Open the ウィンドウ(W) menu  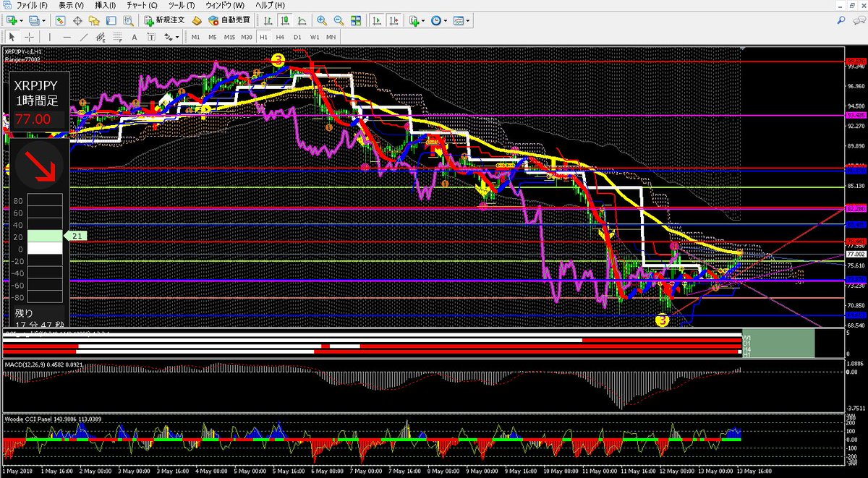pyautogui.click(x=225, y=6)
